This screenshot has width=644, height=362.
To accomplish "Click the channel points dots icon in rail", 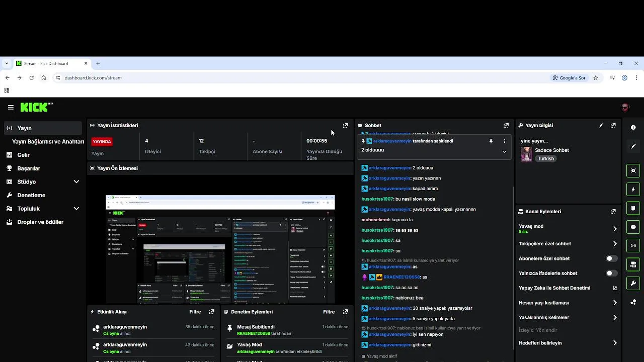I will [633, 302].
